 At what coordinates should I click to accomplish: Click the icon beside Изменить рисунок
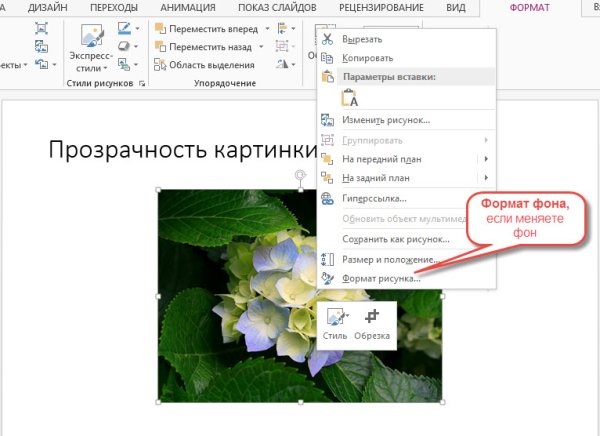tap(327, 120)
